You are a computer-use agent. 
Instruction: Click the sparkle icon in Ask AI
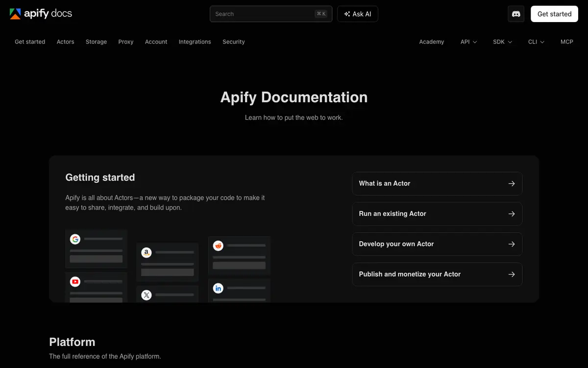pos(347,14)
